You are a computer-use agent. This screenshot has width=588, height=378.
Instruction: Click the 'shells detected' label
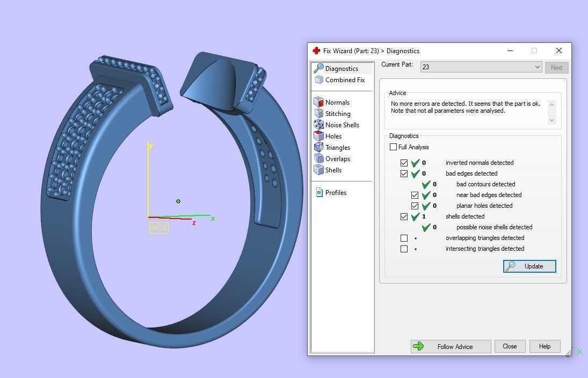(465, 216)
